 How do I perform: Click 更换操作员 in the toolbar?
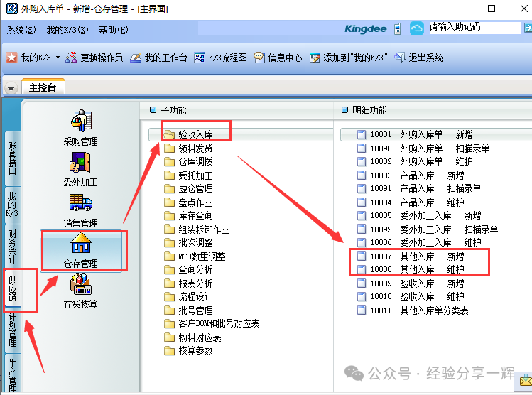(x=94, y=58)
